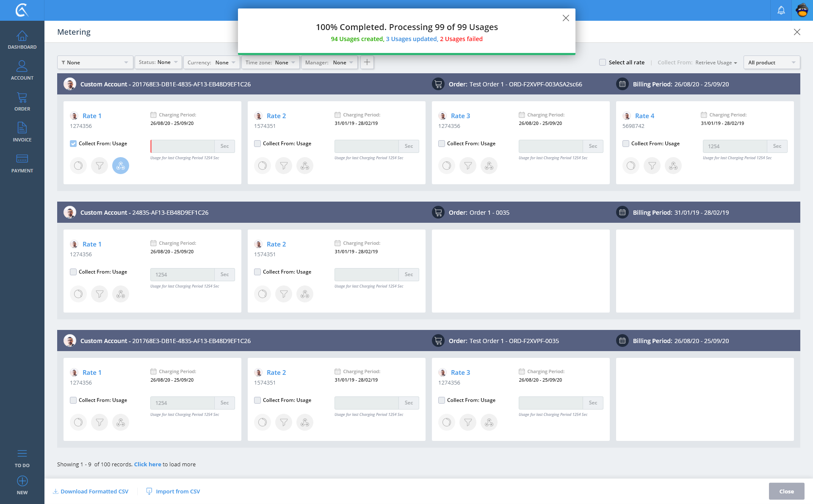Click the highlighted webhook icon in first Rate 1 card
Viewport: 813px width, 504px height.
121,166
